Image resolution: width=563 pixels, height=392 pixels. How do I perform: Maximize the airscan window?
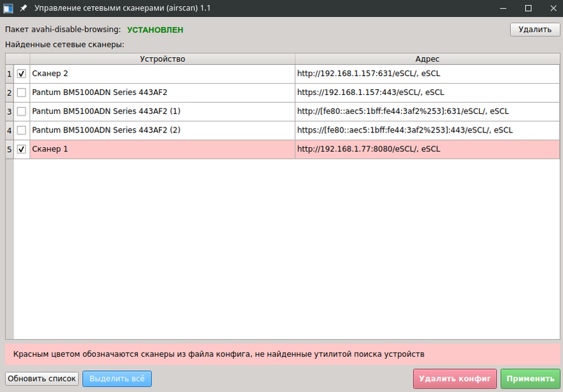tap(528, 8)
